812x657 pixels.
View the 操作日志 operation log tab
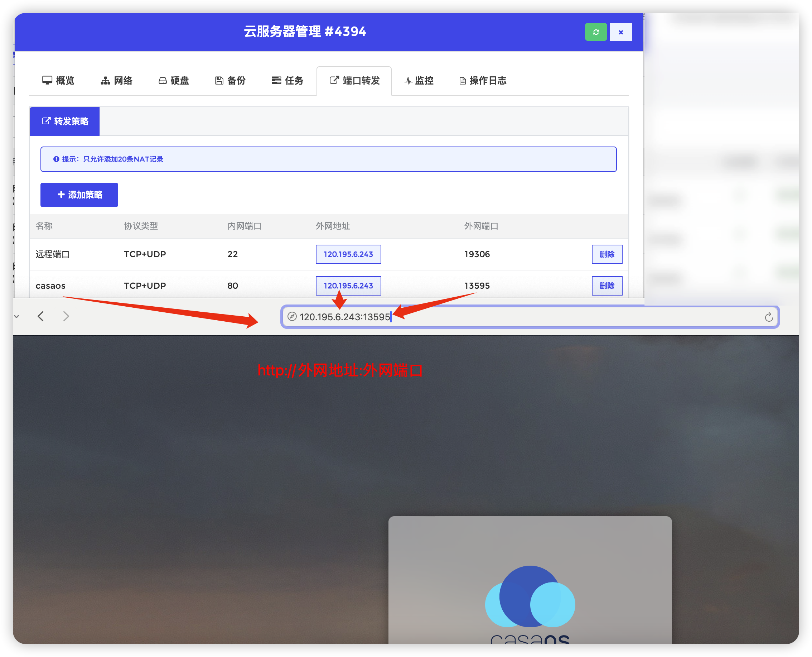(483, 81)
